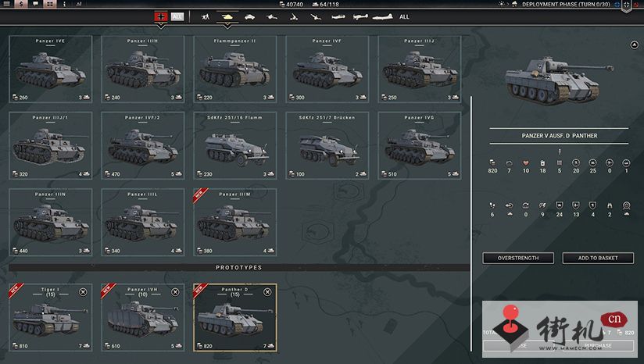Click the grid unit list icon

pyautogui.click(x=50, y=4)
